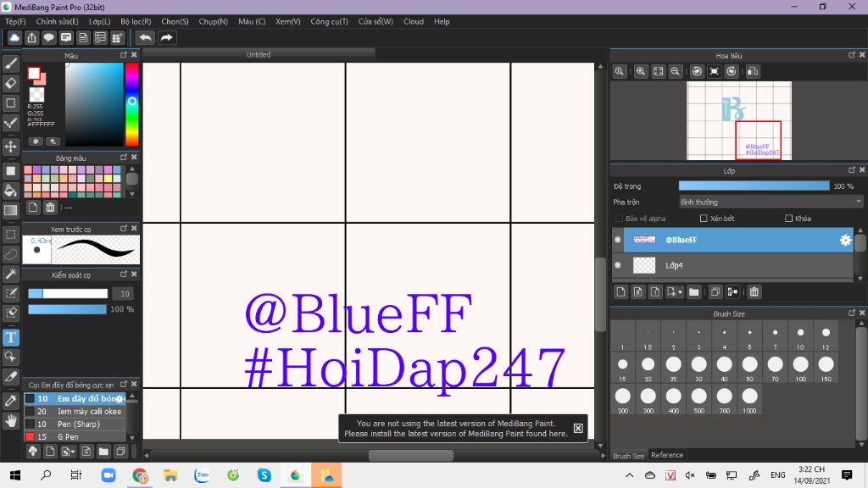This screenshot has width=868, height=488.
Task: Open the Cloud icon in top toolbar
Action: [14, 37]
